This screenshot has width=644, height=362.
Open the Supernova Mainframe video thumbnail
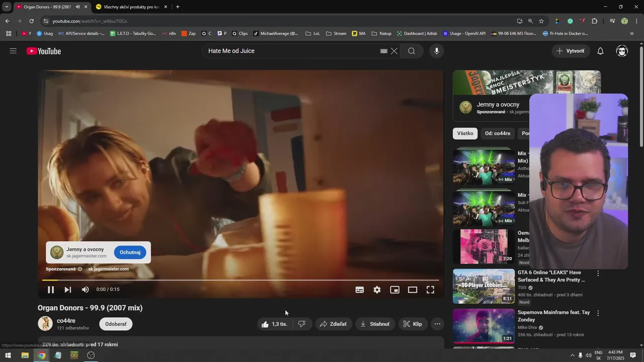tap(484, 326)
